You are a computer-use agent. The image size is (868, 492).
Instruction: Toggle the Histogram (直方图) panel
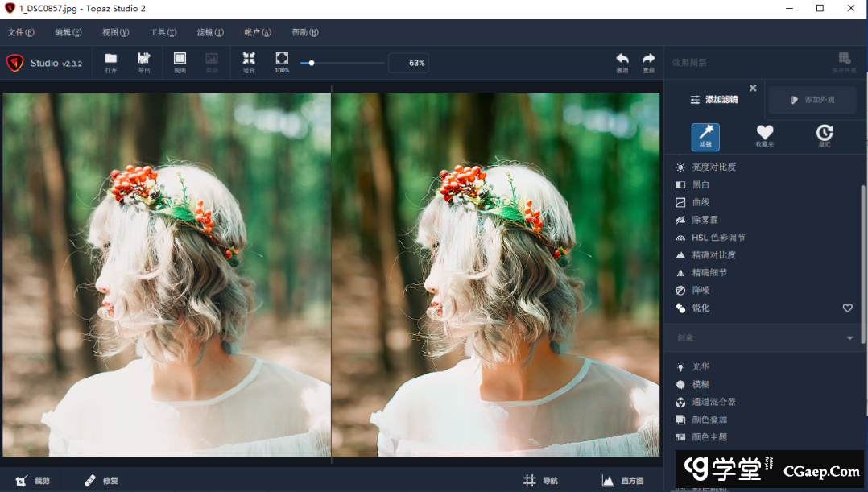[x=622, y=481]
